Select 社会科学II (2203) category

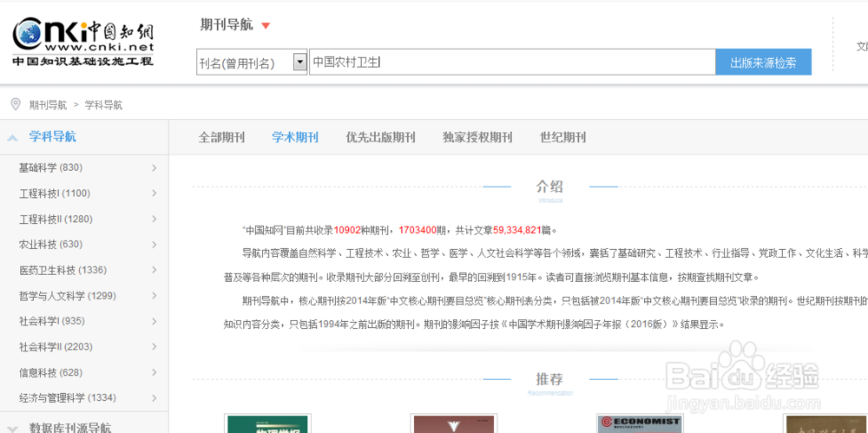56,346
